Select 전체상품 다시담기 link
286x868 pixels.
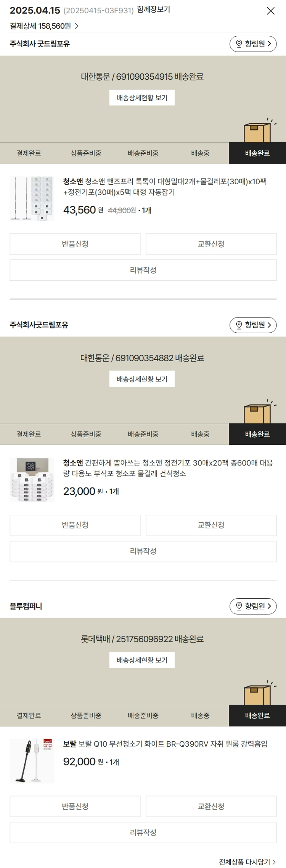click(x=247, y=862)
